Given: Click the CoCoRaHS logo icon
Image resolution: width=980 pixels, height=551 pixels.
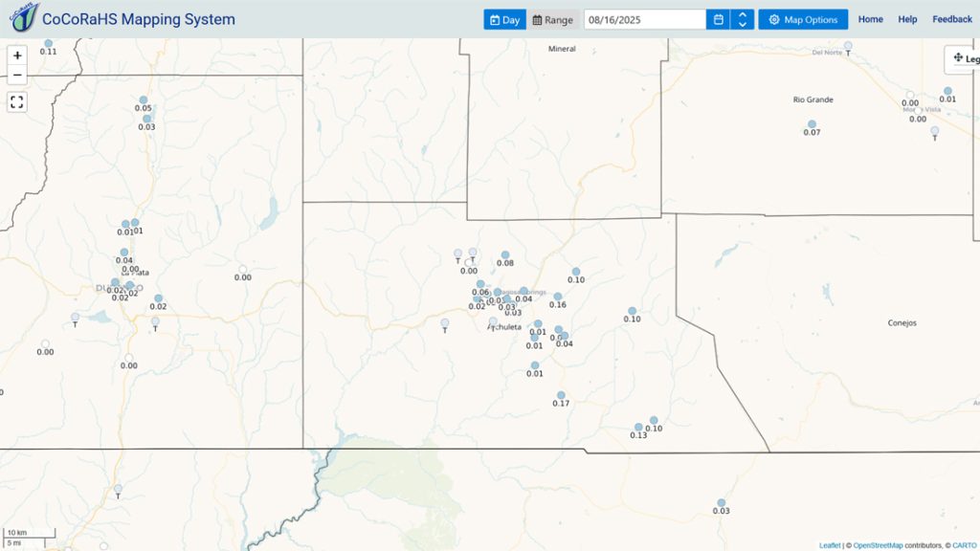Looking at the screenshot, I should [24, 17].
